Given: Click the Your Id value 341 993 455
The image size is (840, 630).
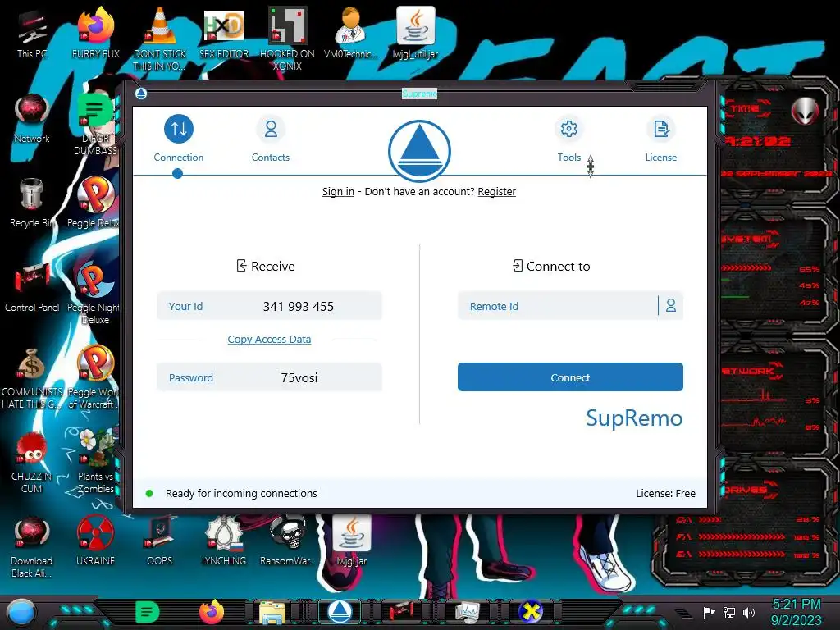Looking at the screenshot, I should 298,307.
